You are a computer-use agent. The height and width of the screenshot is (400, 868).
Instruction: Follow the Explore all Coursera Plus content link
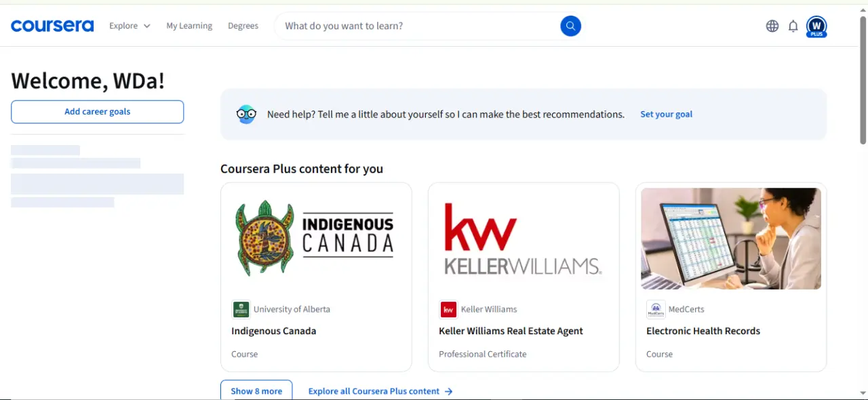click(x=380, y=391)
